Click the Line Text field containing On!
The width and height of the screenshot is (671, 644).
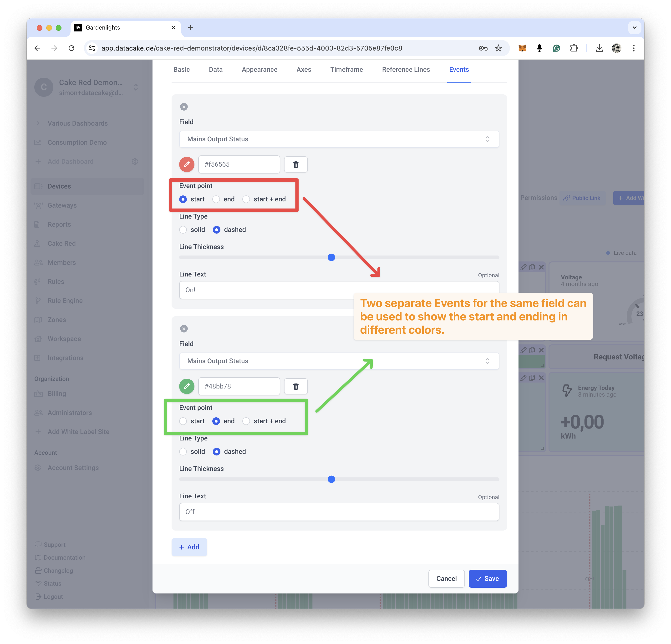point(339,290)
